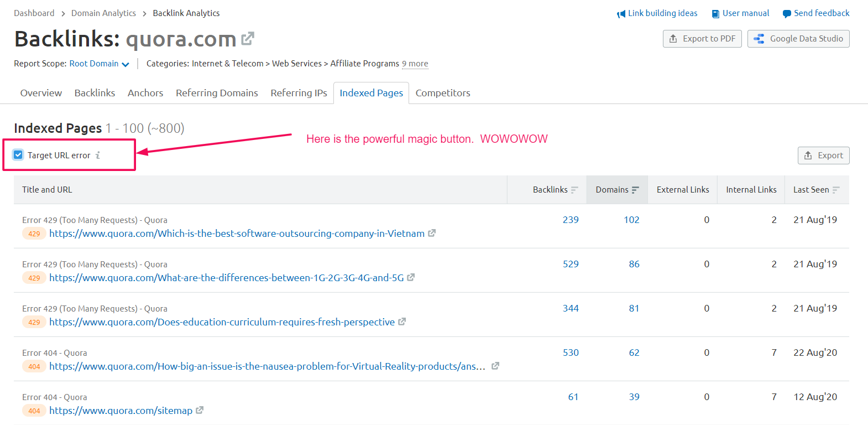Click the Link building ideas megaphone icon
The height and width of the screenshot is (425, 868).
click(x=621, y=14)
